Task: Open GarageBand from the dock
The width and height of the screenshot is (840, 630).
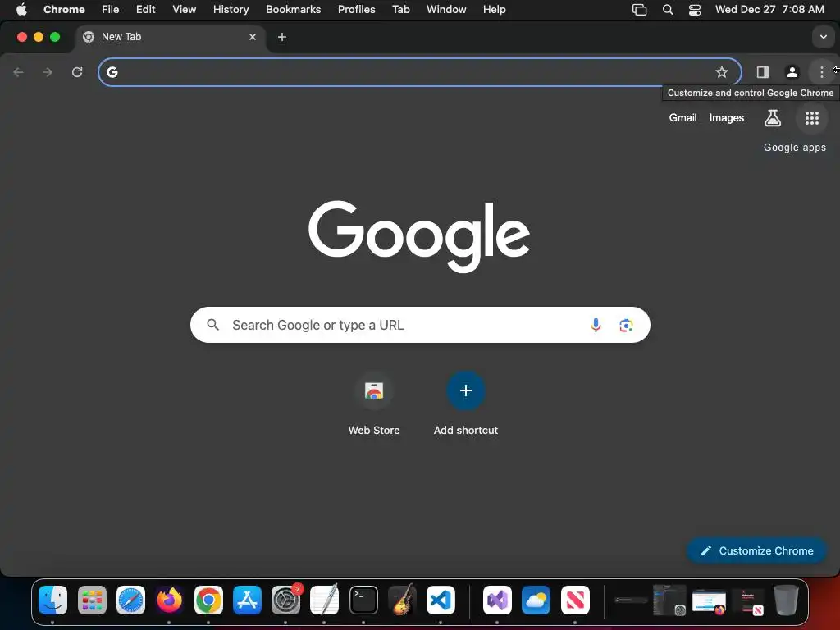Action: 402,600
